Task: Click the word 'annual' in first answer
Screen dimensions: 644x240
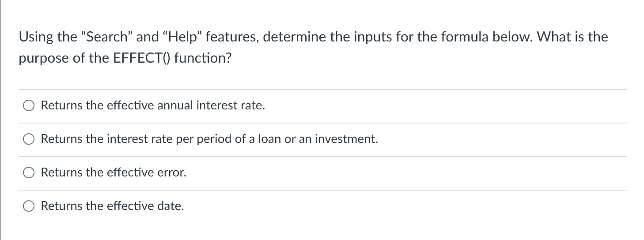Action: 176,106
